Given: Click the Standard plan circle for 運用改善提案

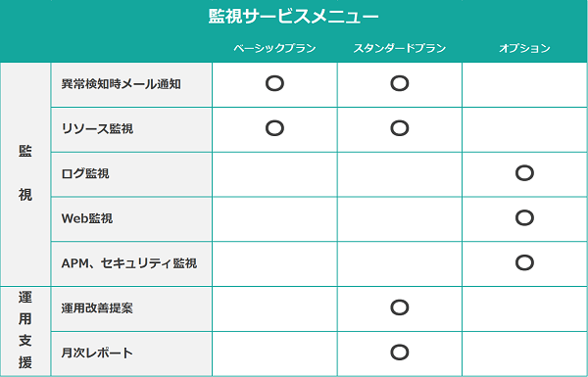Looking at the screenshot, I should (x=400, y=307).
